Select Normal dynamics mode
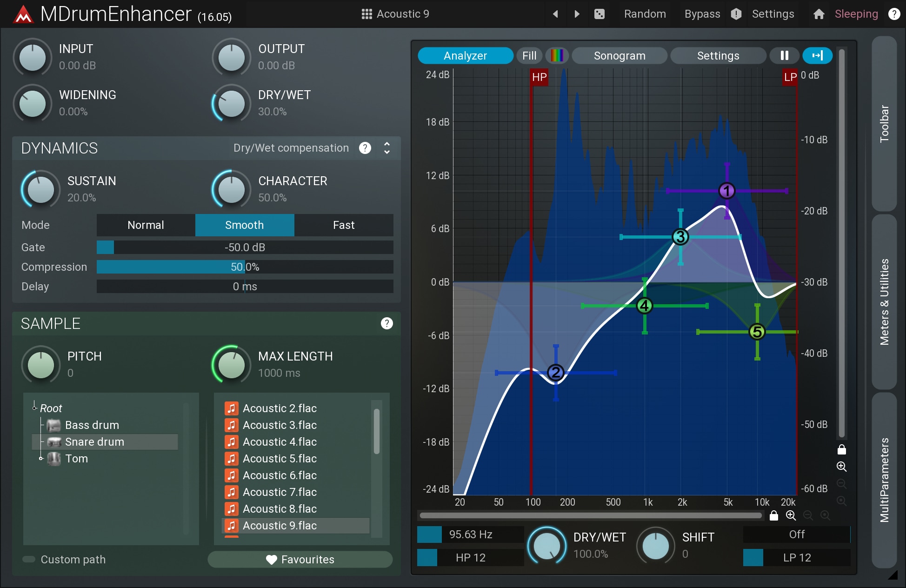 click(146, 225)
